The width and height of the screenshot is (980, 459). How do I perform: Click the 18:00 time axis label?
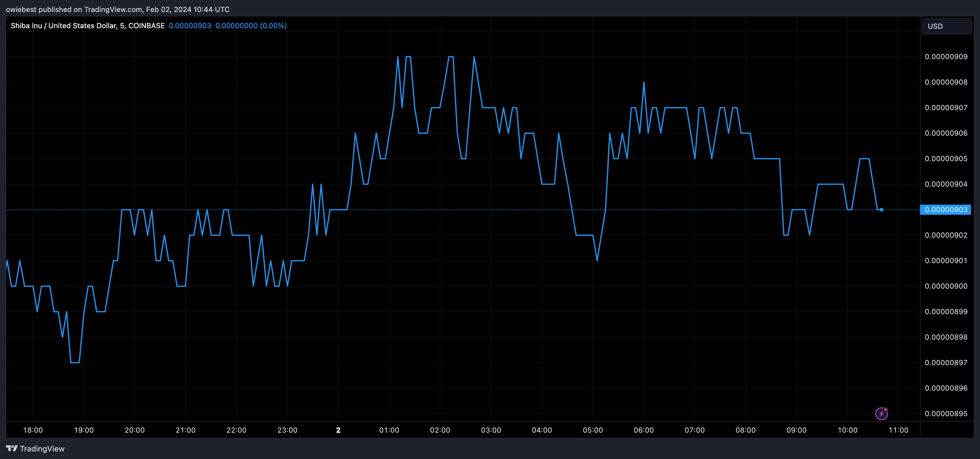pos(33,430)
